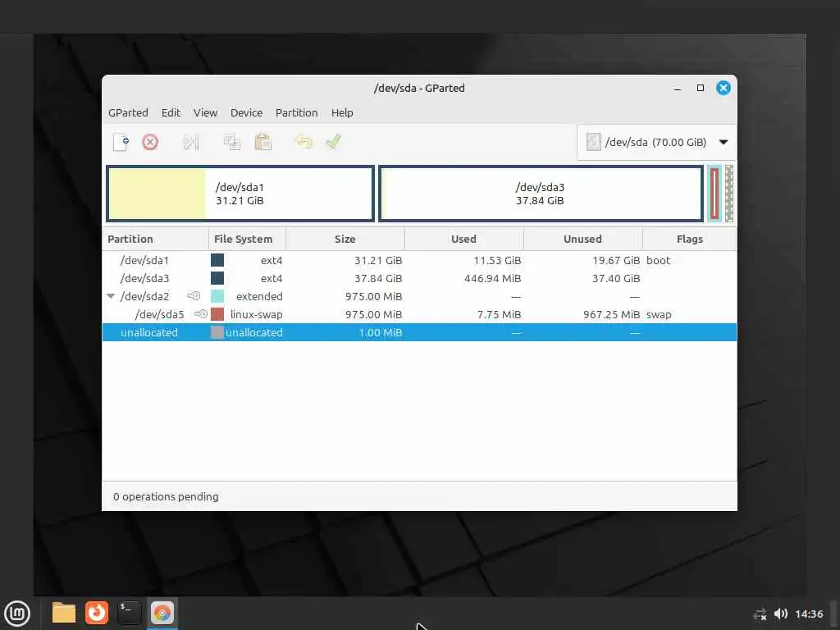Open the Partition menu

(x=296, y=113)
